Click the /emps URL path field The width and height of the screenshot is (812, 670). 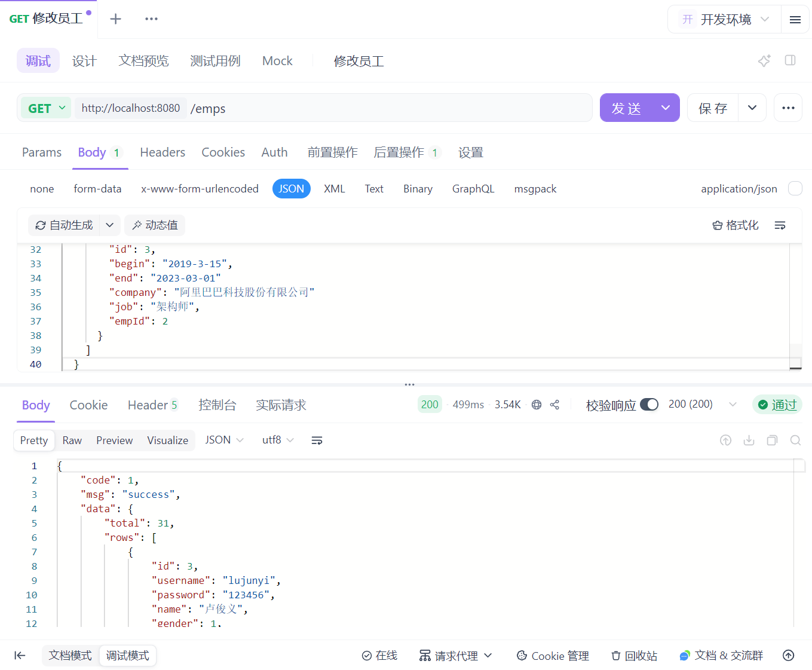[x=390, y=108]
